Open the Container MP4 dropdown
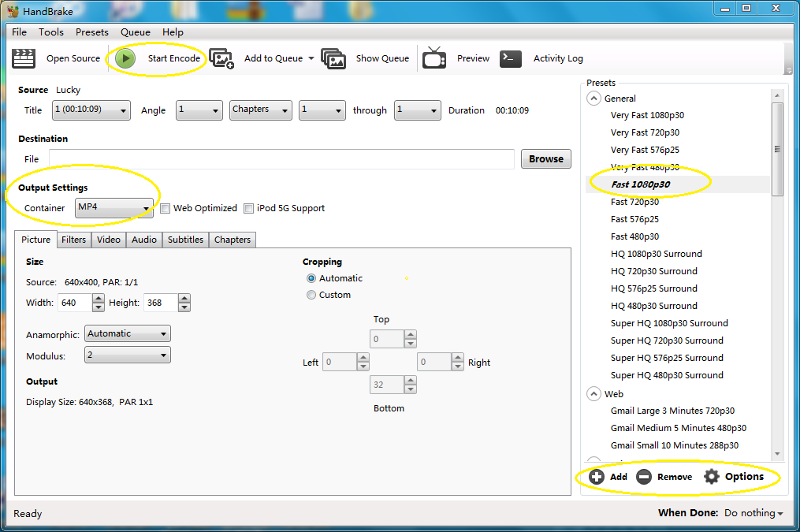Viewport: 800px width, 532px height. click(x=113, y=207)
